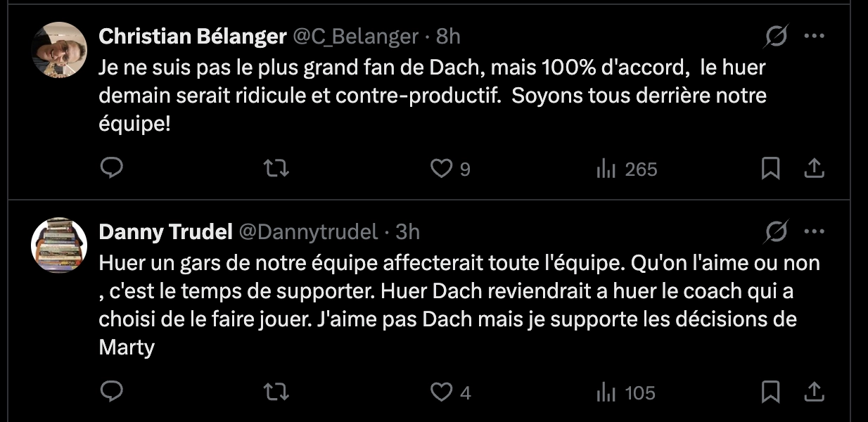Screen dimensions: 868x422
Task: Open Grok icon on Christian Bélanger's tweet
Action: tap(777, 36)
